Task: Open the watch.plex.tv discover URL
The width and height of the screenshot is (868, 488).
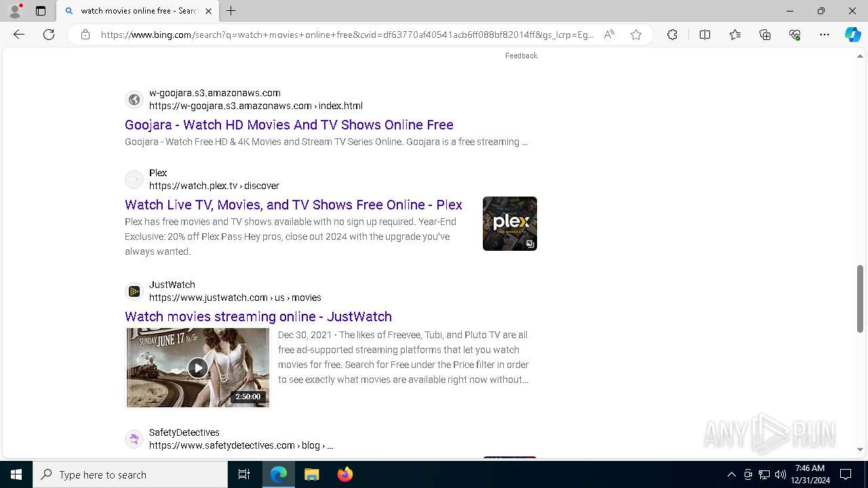Action: pos(214,186)
